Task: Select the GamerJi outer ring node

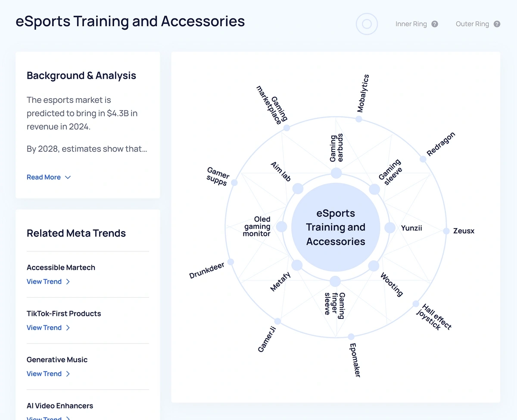Action: [277, 321]
